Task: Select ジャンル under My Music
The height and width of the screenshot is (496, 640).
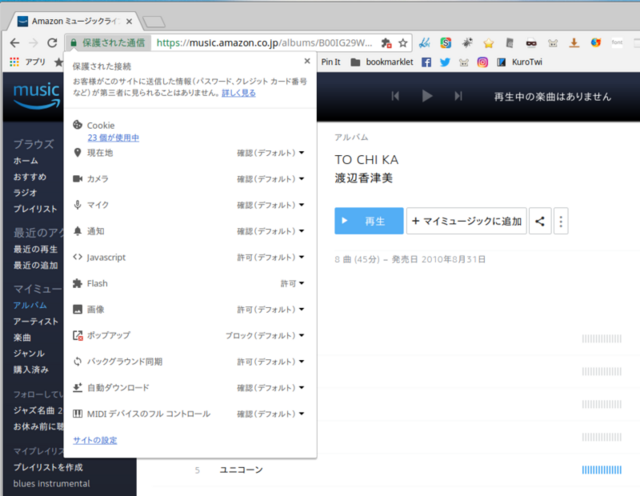Action: coord(29,354)
